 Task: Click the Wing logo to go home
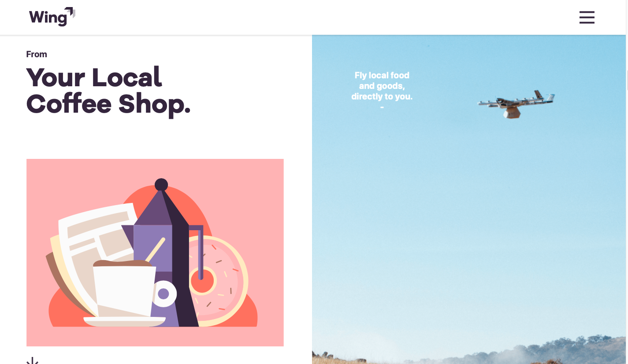click(52, 17)
